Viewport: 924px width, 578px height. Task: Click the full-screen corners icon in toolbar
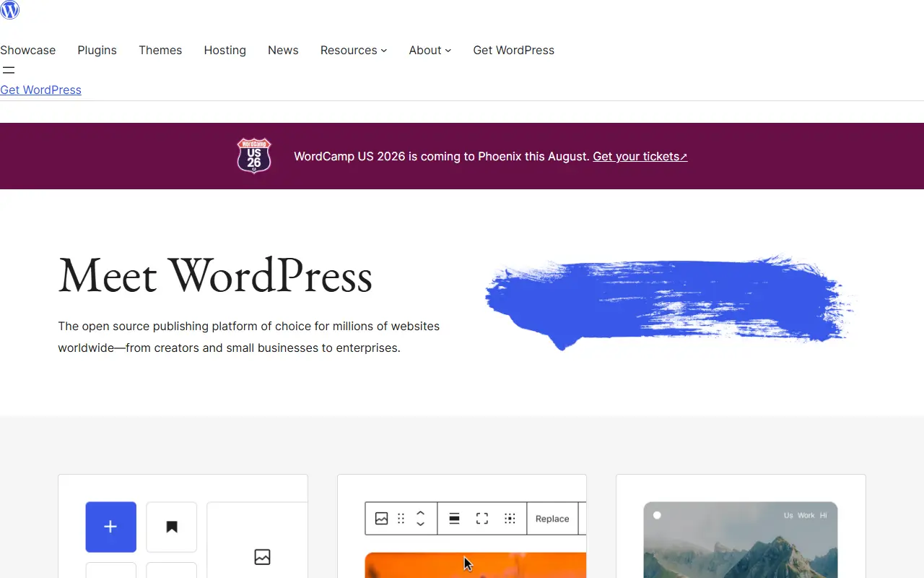pyautogui.click(x=482, y=519)
